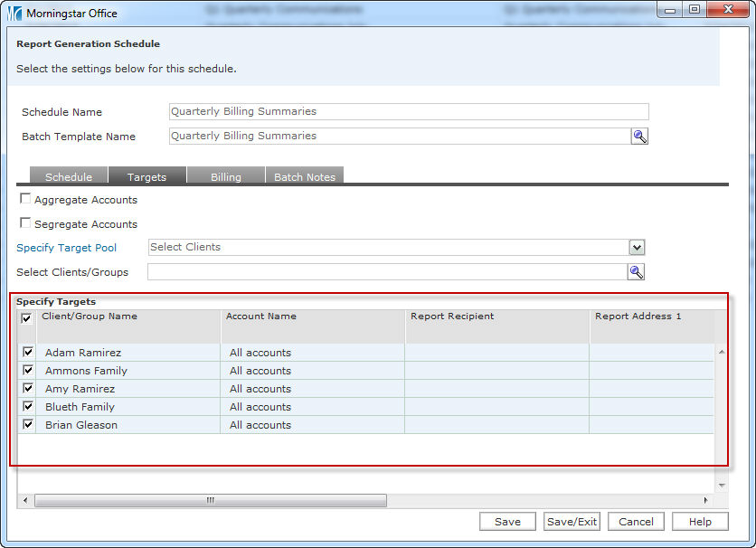This screenshot has width=756, height=548.
Task: Click the Select Clients/Groups search magnifier icon
Action: click(636, 272)
